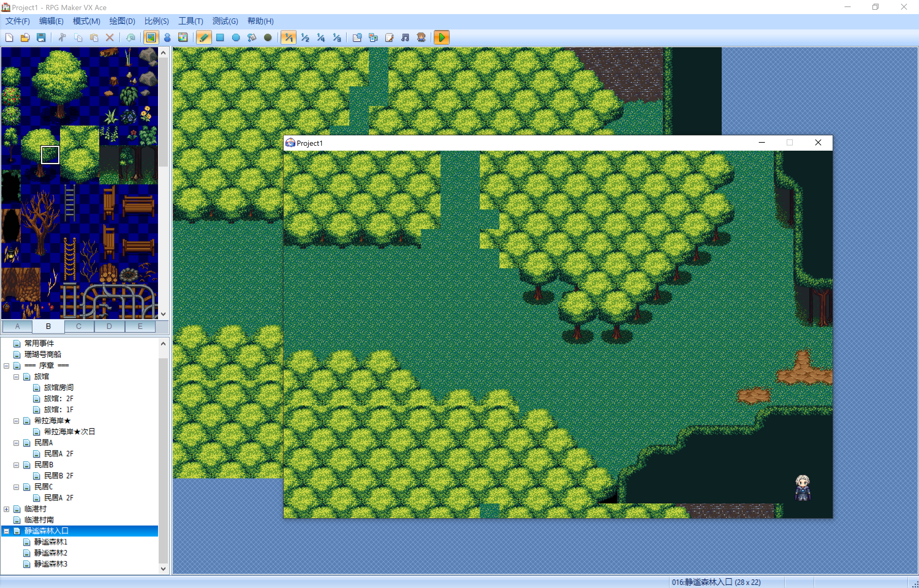
Task: Open project via folder icon
Action: pos(25,37)
